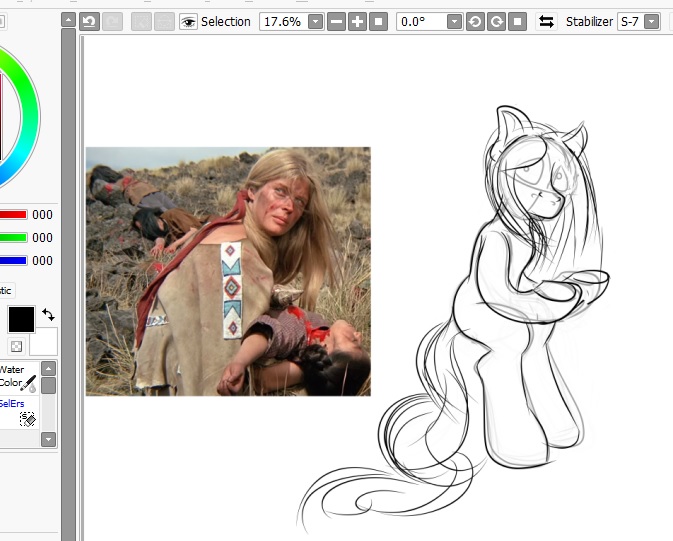Reset zoom with the square button beside plus

[378, 21]
